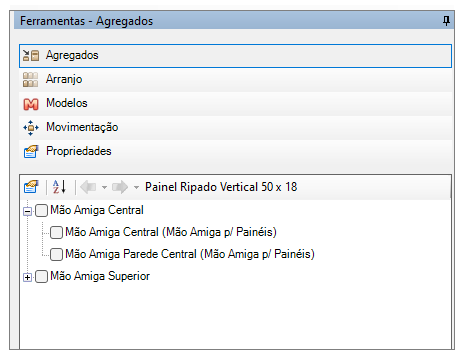Check the Mão Amiga Central parent checkbox

[x=42, y=211]
